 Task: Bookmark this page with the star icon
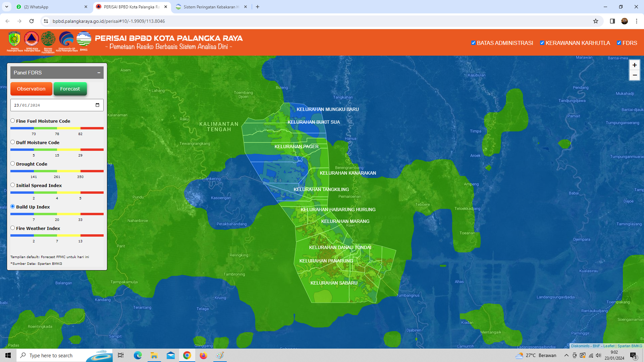click(x=595, y=21)
